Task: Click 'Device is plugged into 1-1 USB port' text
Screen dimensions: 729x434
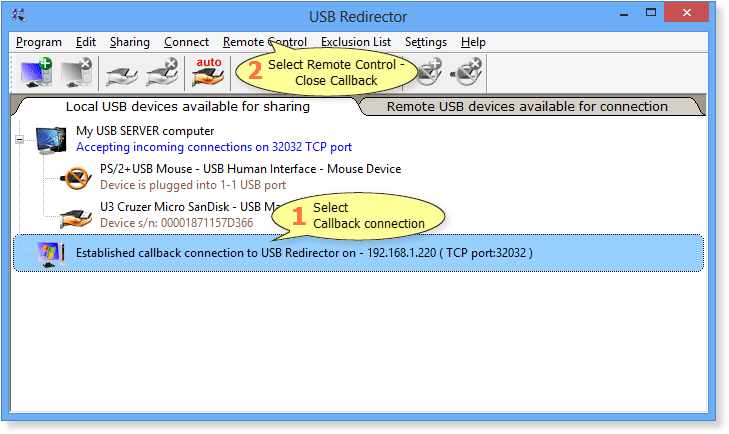Action: pos(192,185)
